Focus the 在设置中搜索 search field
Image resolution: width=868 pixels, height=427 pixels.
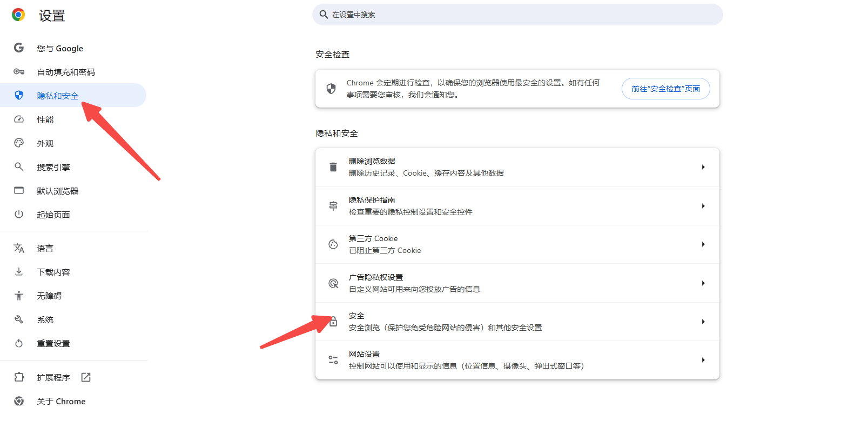click(x=517, y=15)
